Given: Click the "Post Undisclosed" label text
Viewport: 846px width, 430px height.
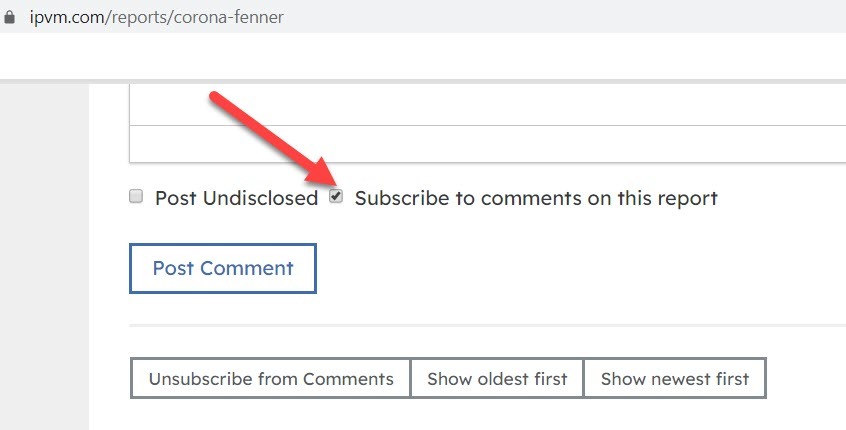Looking at the screenshot, I should point(236,198).
